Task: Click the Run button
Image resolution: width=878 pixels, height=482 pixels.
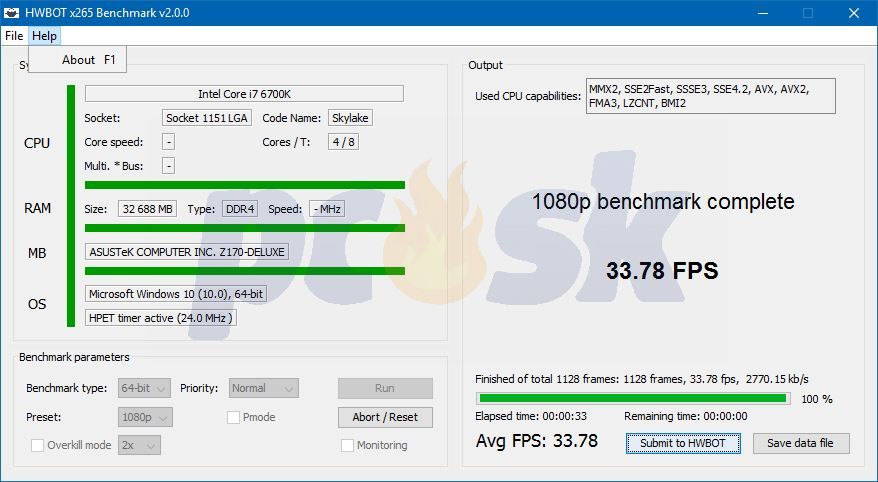Action: point(385,388)
